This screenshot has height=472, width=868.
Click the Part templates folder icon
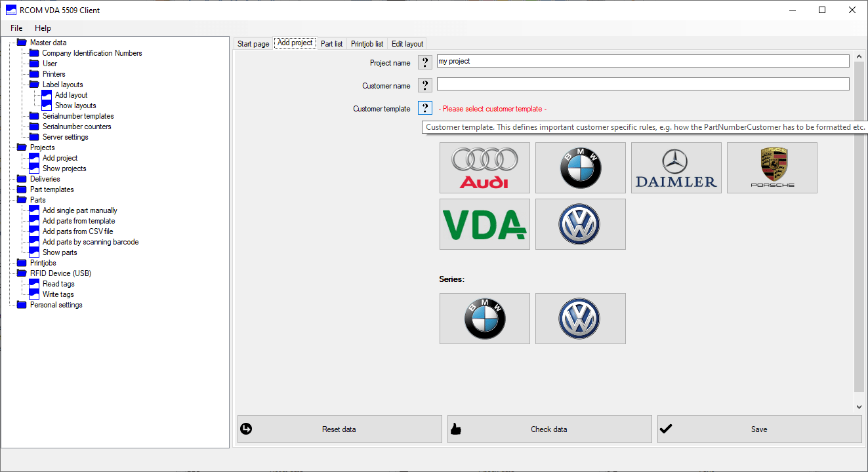tap(22, 189)
